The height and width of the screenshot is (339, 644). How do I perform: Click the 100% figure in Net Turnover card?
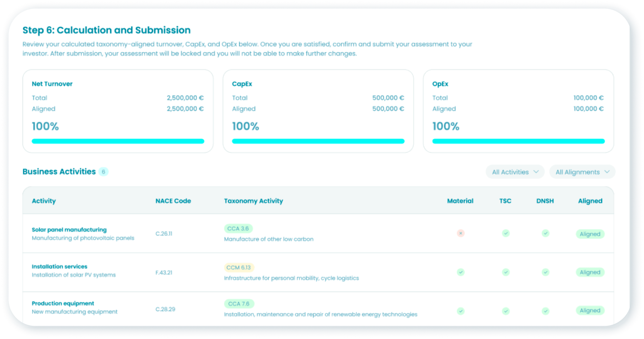tap(45, 126)
